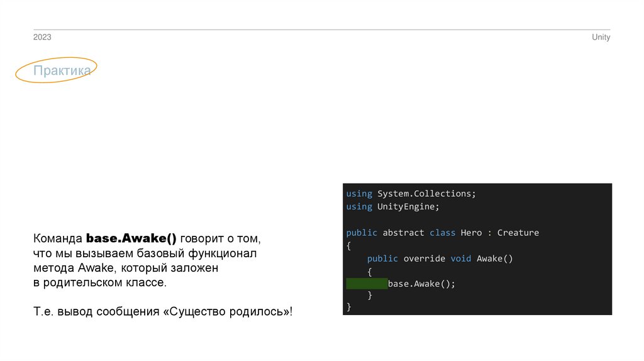644x361 pixels.
Task: Click the "void" keyword in code
Action: coord(461,258)
